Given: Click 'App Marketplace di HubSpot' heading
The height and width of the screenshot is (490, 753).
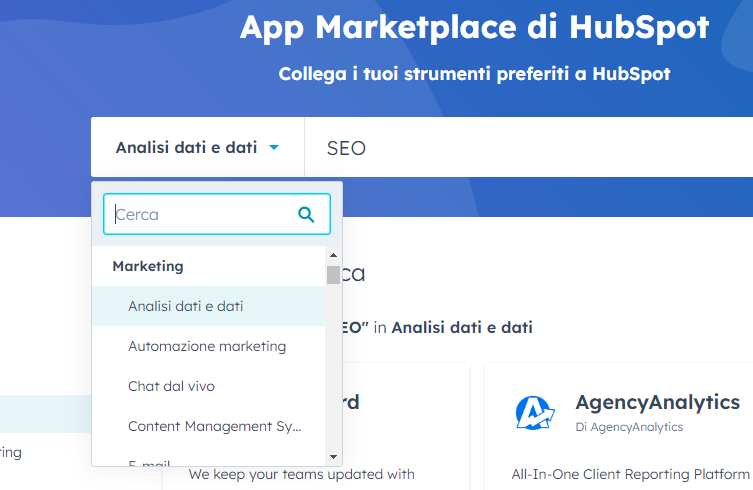Looking at the screenshot, I should click(x=474, y=27).
